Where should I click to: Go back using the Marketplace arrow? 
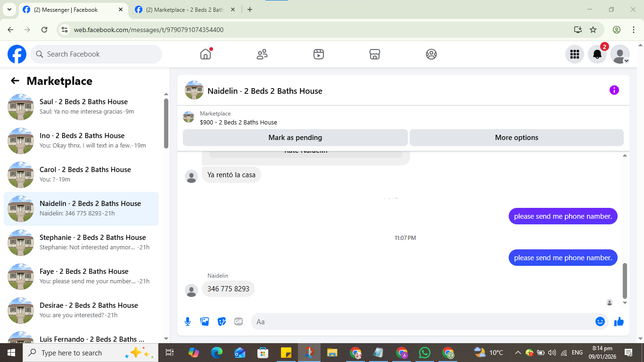(15, 81)
